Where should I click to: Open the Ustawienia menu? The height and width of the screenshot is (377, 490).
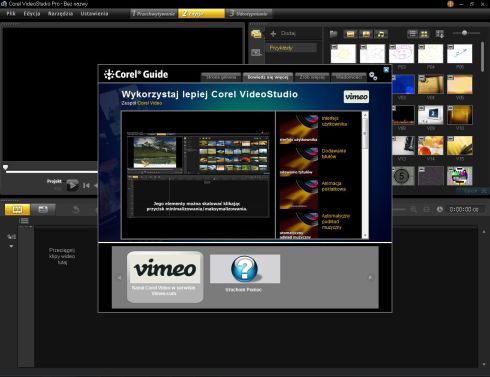(94, 14)
